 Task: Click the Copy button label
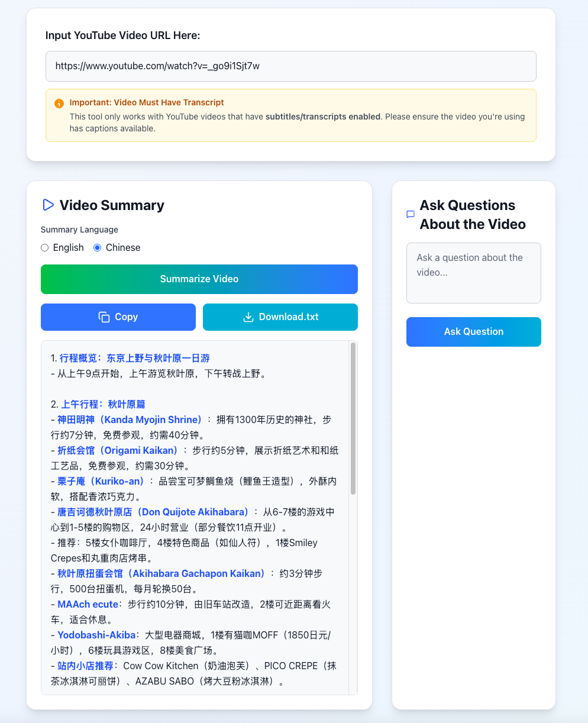click(x=126, y=317)
